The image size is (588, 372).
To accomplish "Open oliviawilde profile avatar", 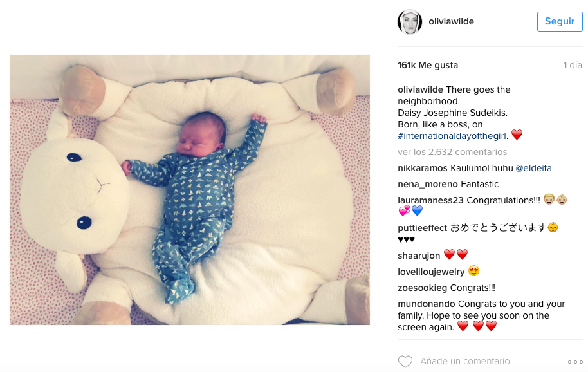I will [x=410, y=22].
